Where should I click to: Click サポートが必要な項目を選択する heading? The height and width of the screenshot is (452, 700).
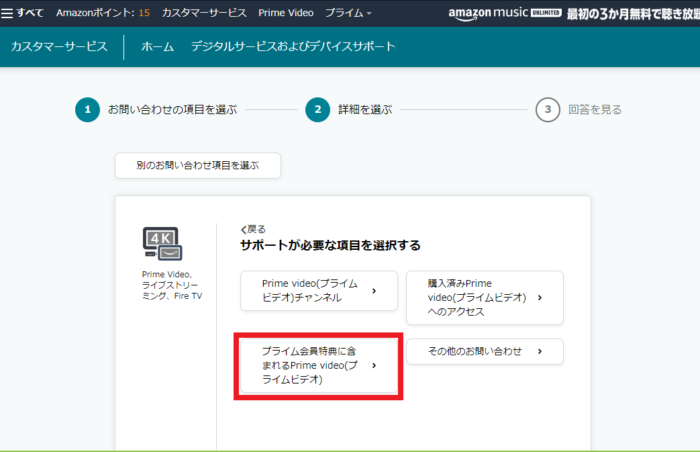[330, 245]
